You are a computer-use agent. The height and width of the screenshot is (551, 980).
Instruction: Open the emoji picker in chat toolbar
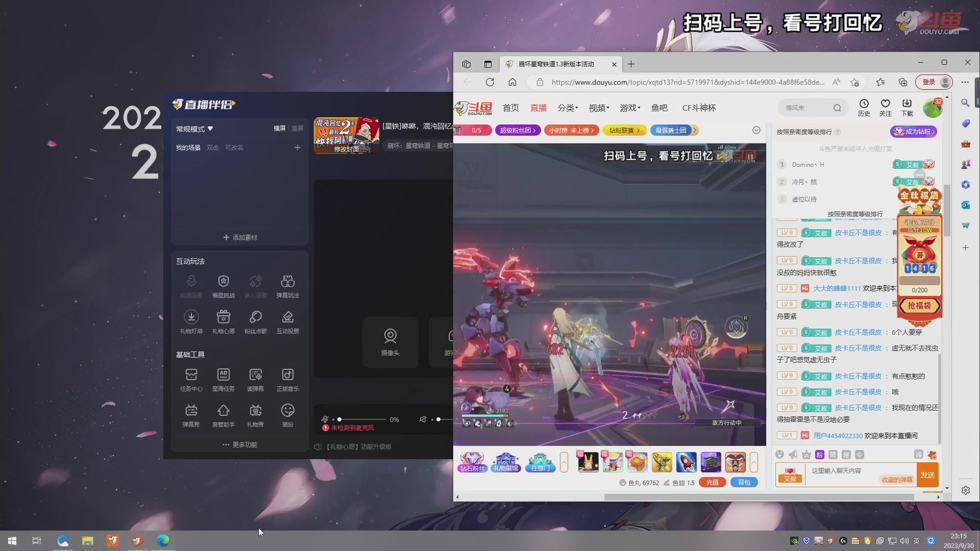pyautogui.click(x=779, y=455)
